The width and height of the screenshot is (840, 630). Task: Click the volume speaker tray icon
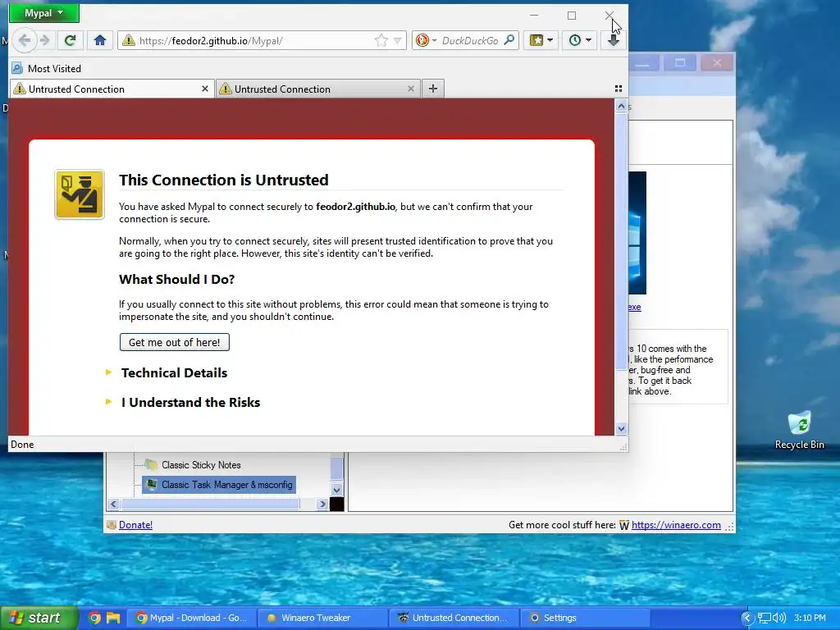click(779, 619)
